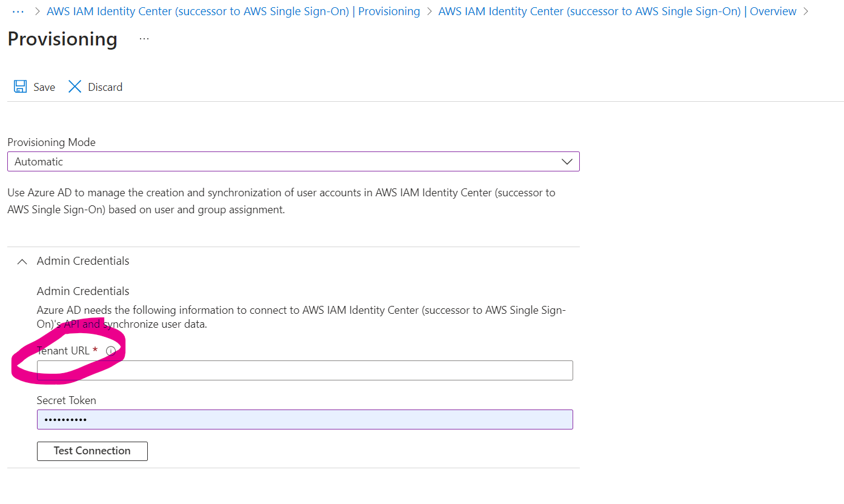The width and height of the screenshot is (844, 504).
Task: Click the Secret Token field
Action: coord(305,419)
